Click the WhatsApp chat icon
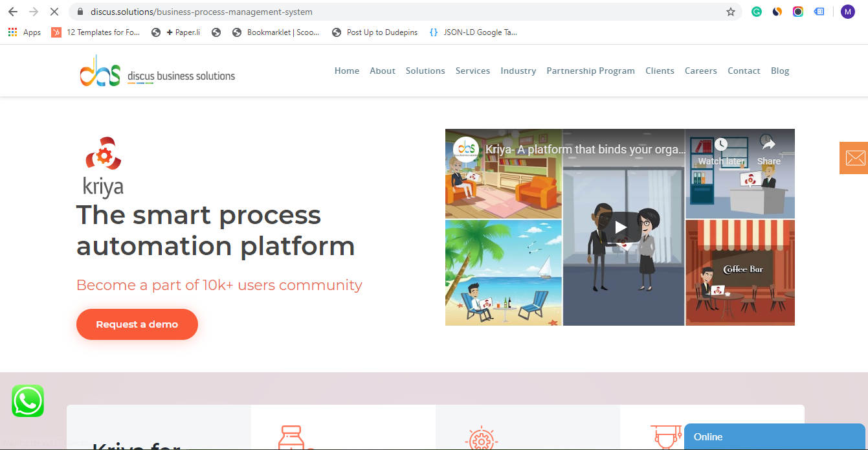The width and height of the screenshot is (868, 450). [28, 401]
